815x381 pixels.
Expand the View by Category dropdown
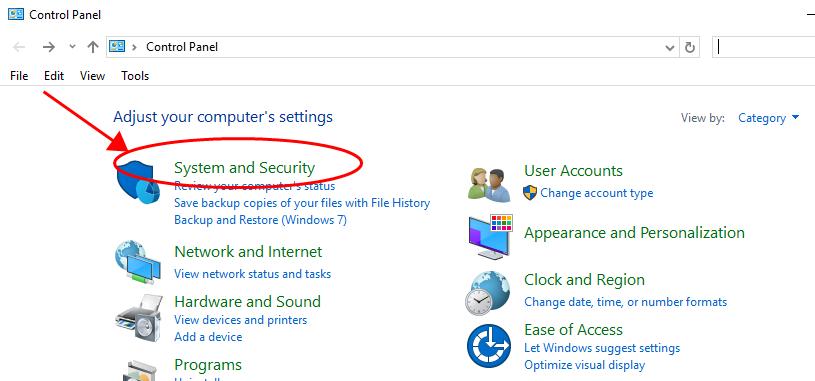click(x=768, y=118)
